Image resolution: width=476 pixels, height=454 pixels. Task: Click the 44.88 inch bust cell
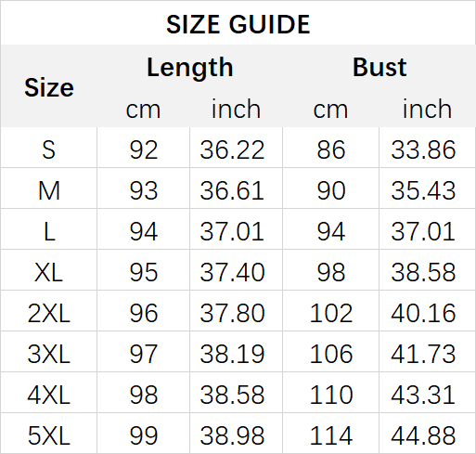click(423, 435)
